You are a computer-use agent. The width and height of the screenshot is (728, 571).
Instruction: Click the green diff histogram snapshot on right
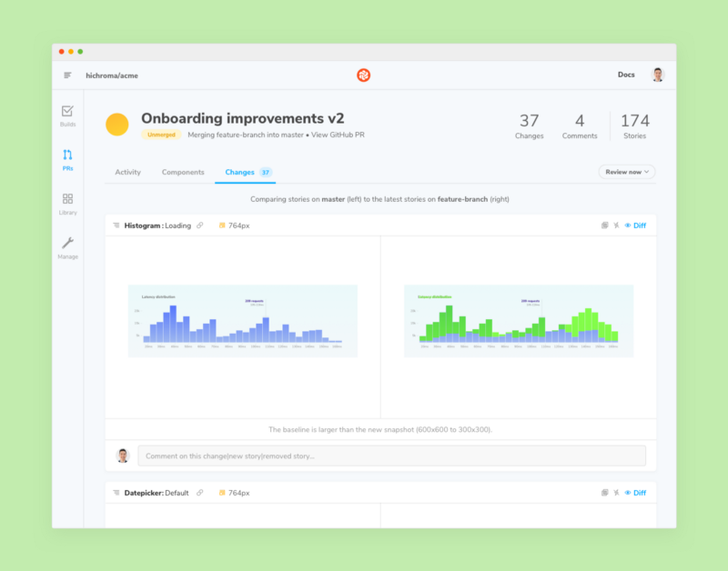click(x=519, y=321)
